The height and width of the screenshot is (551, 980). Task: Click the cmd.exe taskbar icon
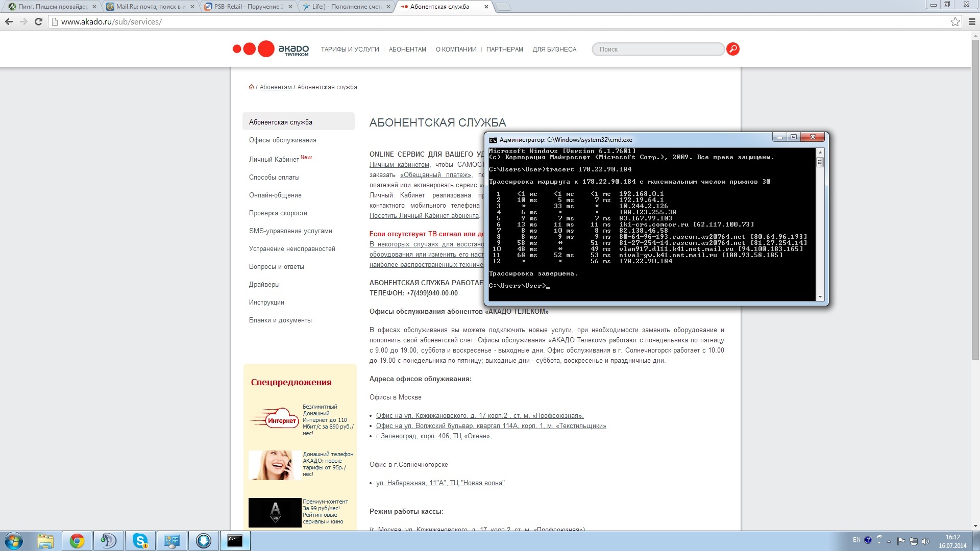pos(235,541)
